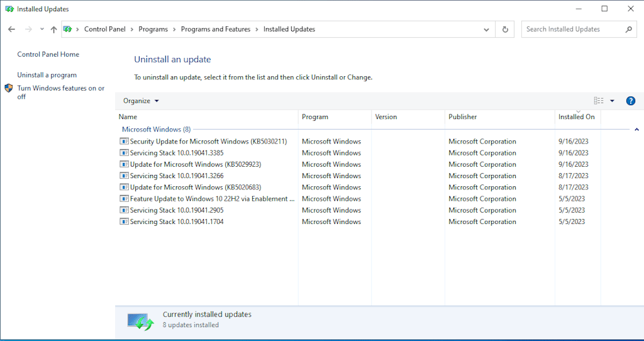Click the 8 updates installed status text
The height and width of the screenshot is (341, 644).
tap(191, 325)
